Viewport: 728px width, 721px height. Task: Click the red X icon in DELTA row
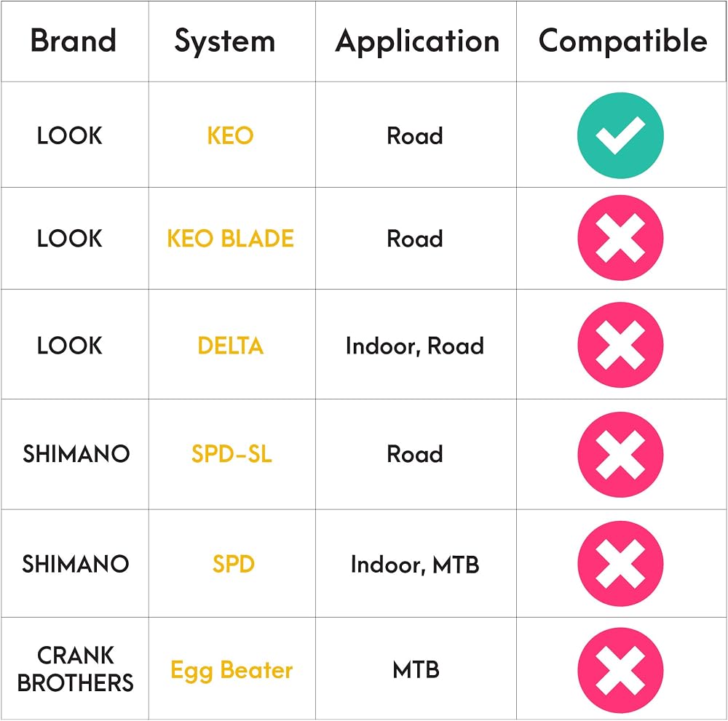[x=620, y=345]
